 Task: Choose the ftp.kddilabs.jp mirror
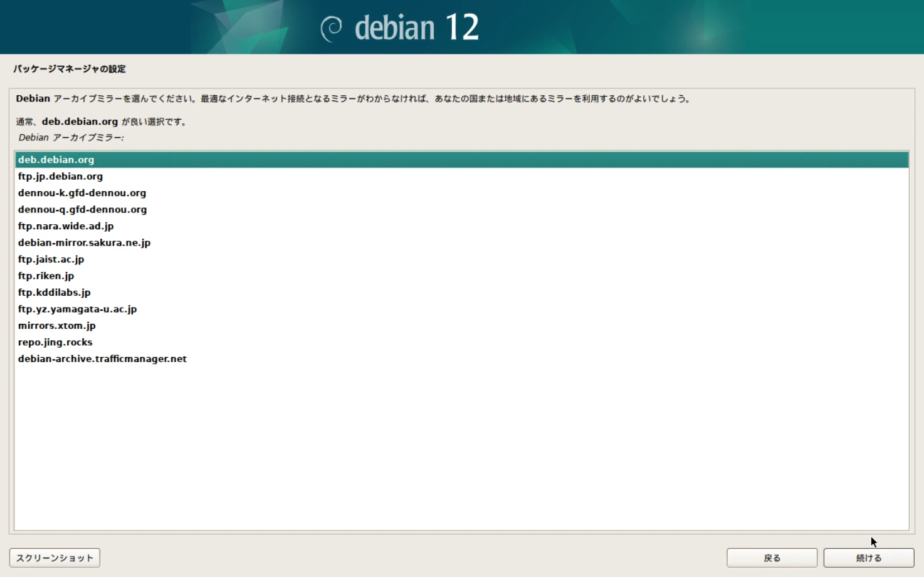[461, 293]
